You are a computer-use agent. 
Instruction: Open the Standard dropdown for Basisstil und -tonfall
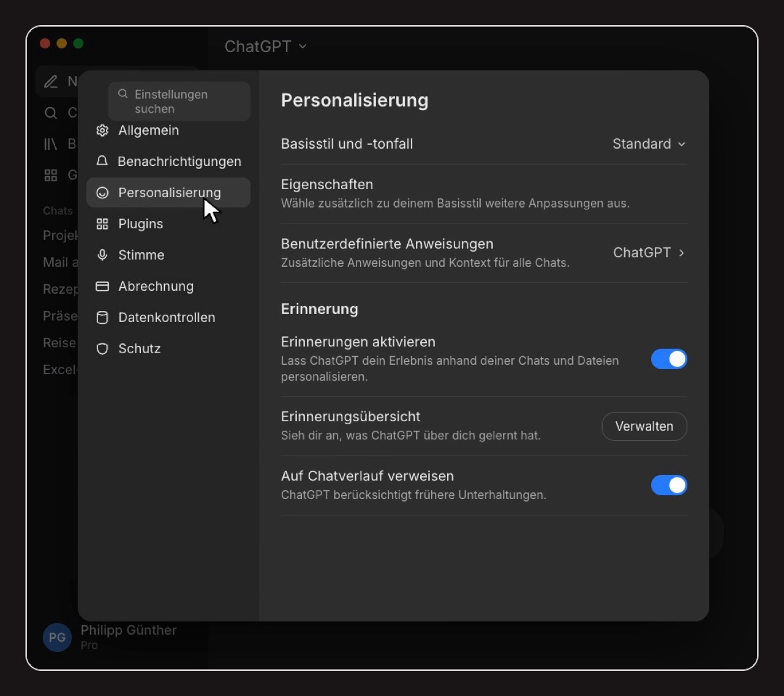649,144
